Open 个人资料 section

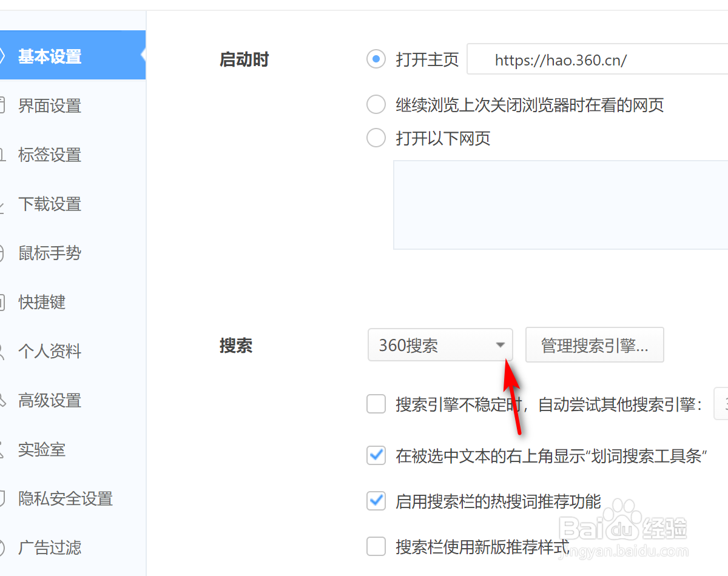point(50,352)
